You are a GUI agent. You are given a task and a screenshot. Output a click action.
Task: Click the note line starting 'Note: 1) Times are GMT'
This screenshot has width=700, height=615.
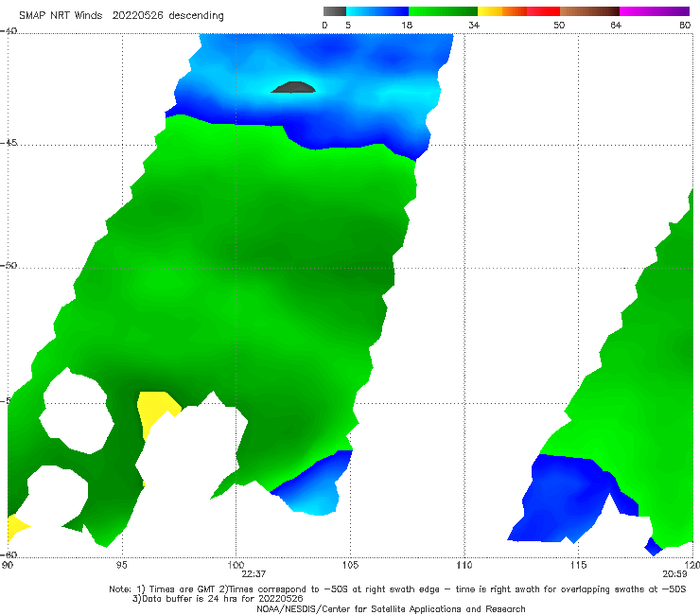tap(397, 589)
